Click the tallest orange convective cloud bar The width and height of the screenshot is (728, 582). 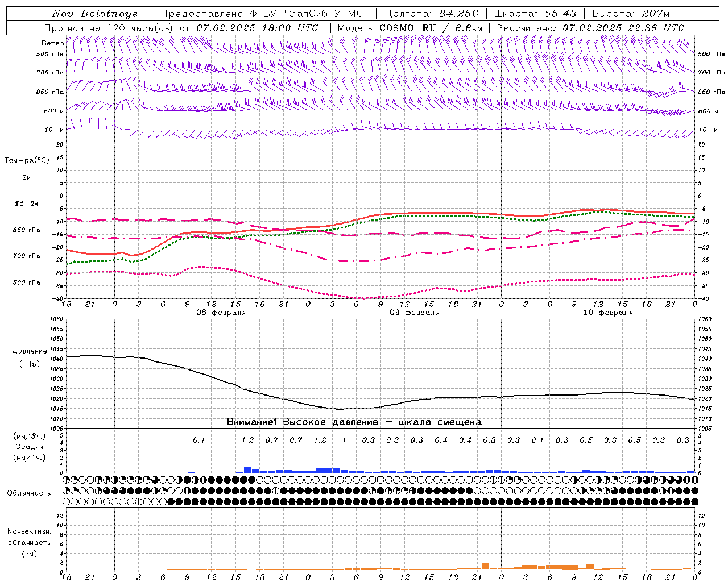click(x=485, y=566)
